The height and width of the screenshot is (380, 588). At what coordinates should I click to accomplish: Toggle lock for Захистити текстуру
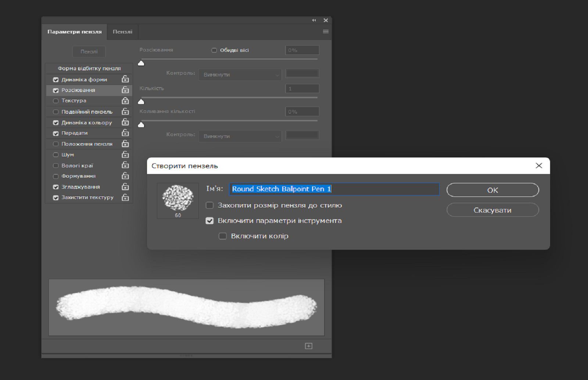125,198
